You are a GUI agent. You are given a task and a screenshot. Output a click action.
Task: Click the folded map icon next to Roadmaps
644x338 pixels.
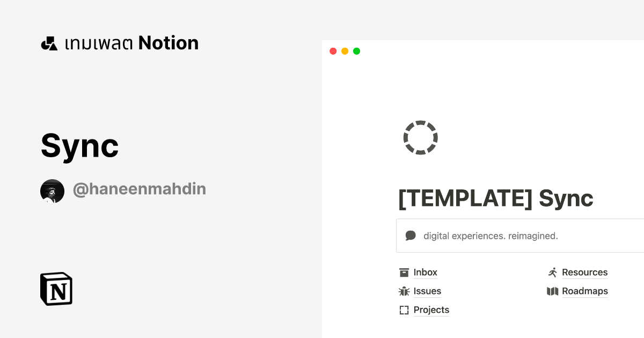click(x=552, y=291)
